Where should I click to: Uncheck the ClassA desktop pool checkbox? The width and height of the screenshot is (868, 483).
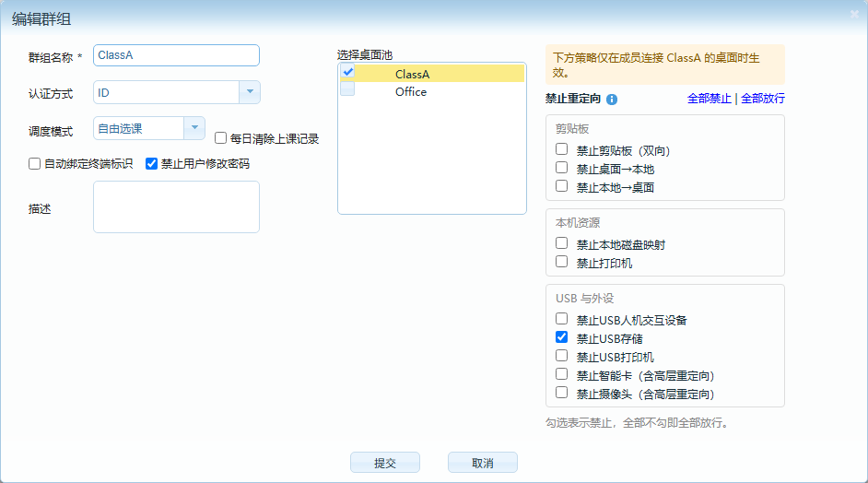(347, 72)
